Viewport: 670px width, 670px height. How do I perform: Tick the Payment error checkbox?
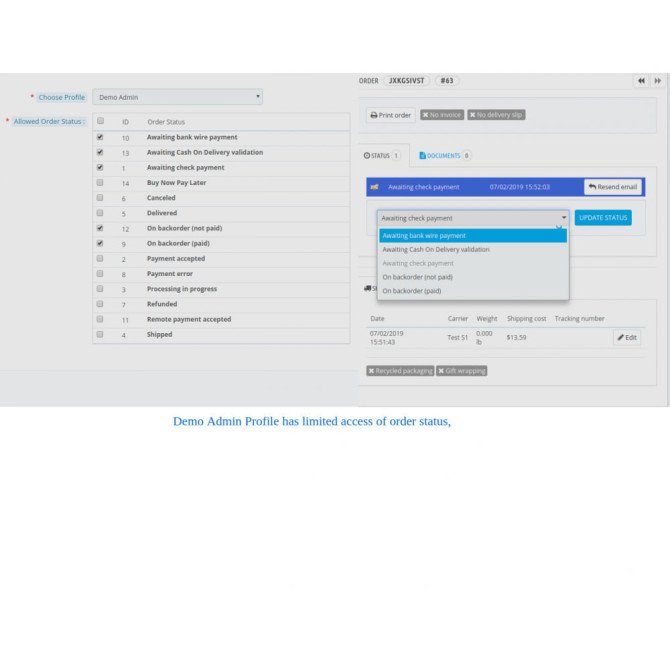pos(100,273)
